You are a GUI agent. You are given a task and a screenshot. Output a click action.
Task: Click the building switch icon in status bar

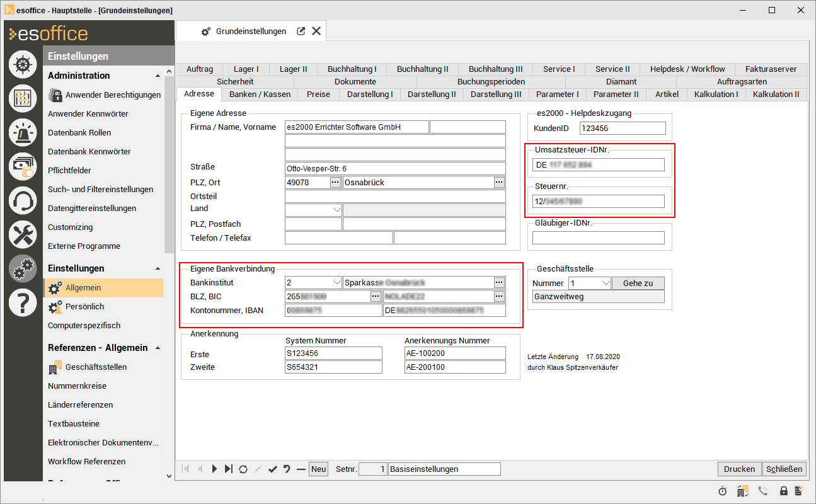[x=743, y=491]
